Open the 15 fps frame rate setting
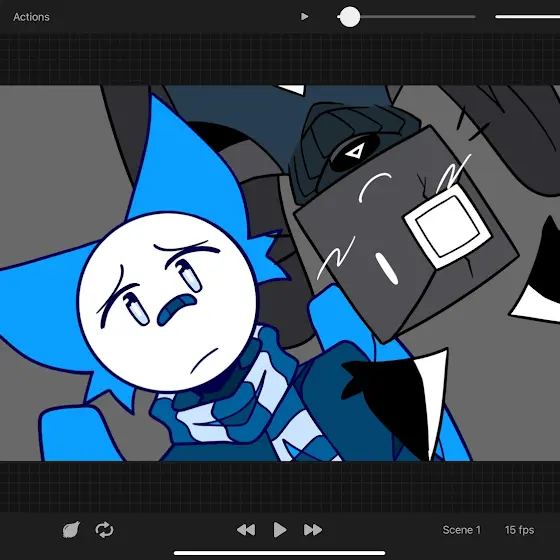Viewport: 560px width, 560px height. click(519, 530)
